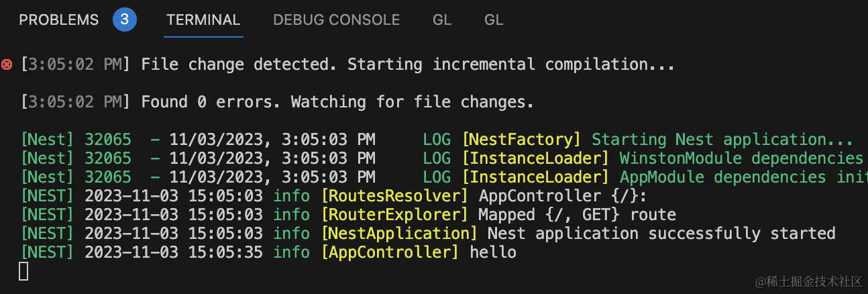Click the yellow [NestFactory] label
The image size is (868, 294).
521,140
